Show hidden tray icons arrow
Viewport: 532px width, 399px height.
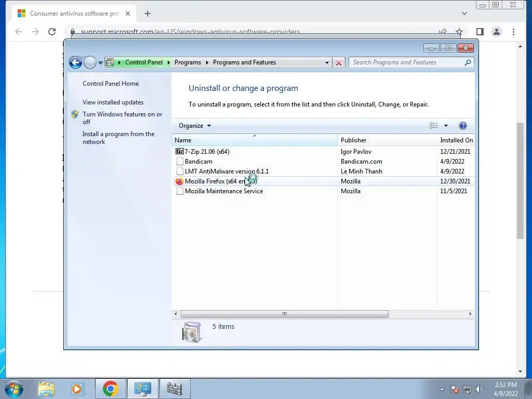point(442,389)
